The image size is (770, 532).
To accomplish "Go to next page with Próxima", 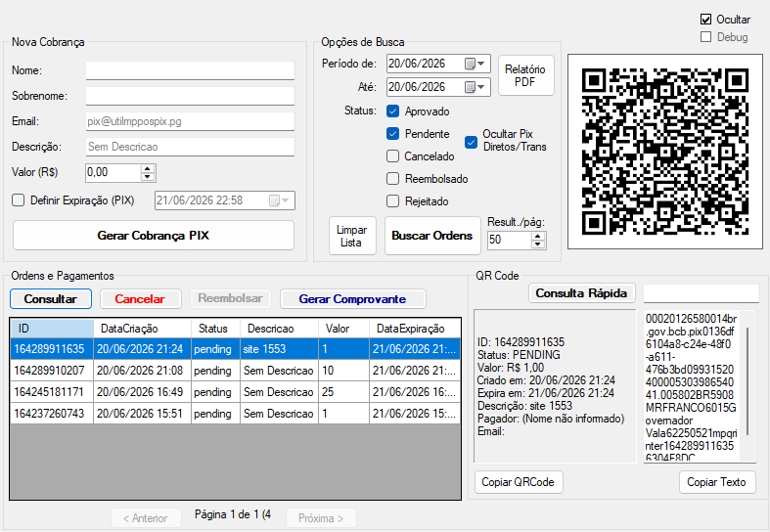I will (x=321, y=518).
